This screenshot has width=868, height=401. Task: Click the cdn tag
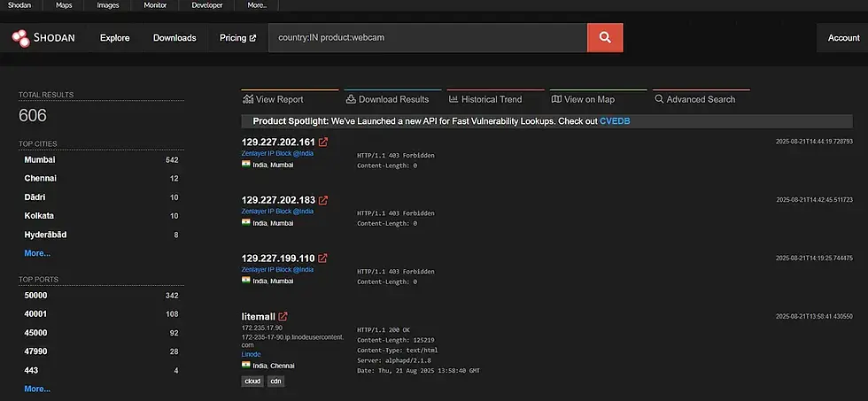275,382
